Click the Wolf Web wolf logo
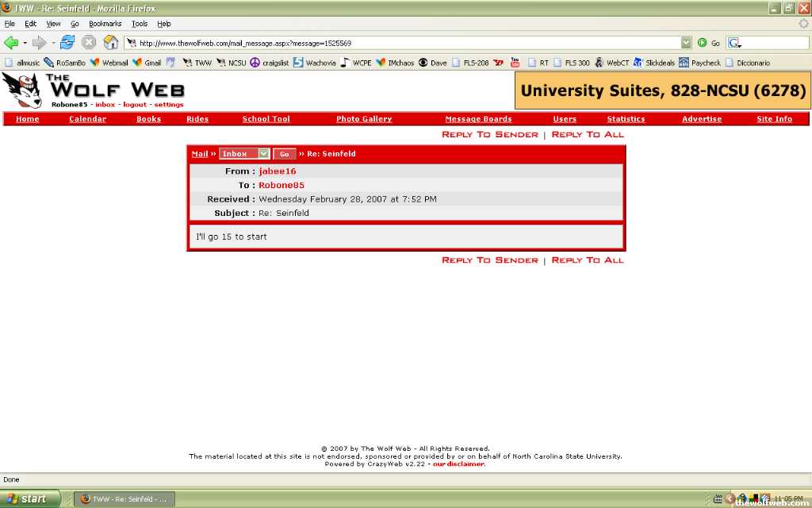Image resolution: width=812 pixels, height=508 pixels. [21, 90]
